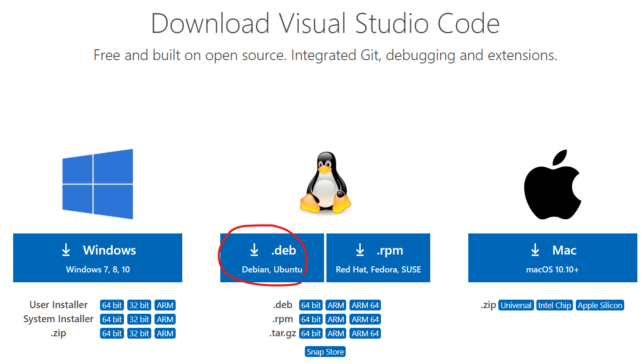Download the .rpm package for Red Hat, Fedora, SUSE
The width and height of the screenshot is (643, 364).
click(x=378, y=257)
